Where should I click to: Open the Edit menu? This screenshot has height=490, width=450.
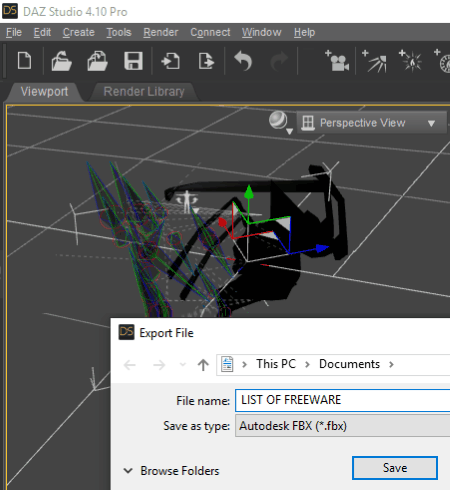point(42,32)
